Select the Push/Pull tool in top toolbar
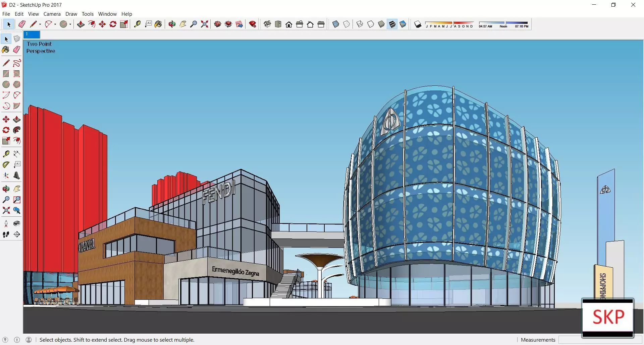 coord(81,24)
